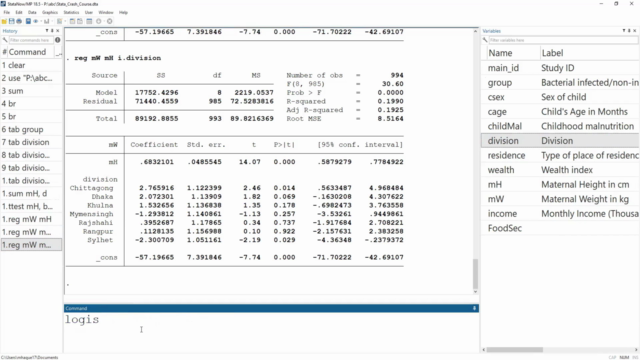Select the income variable row
The image size is (640, 360).
(x=560, y=213)
